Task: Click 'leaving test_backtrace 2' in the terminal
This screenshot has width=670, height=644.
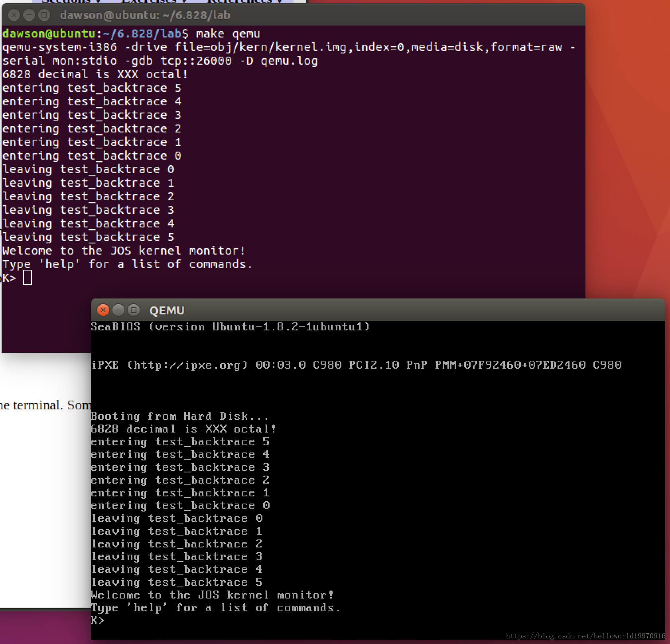Action: tap(88, 197)
